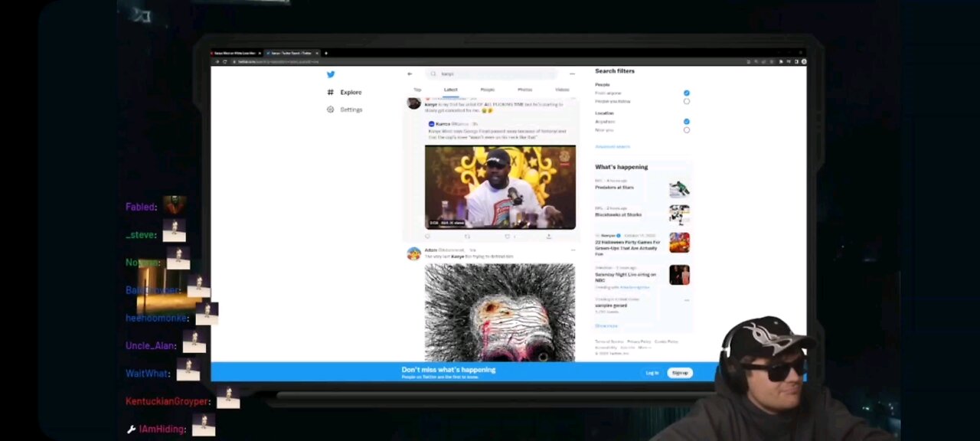Reply to the Kanye video tweet
This screenshot has height=441, width=980.
tap(427, 237)
